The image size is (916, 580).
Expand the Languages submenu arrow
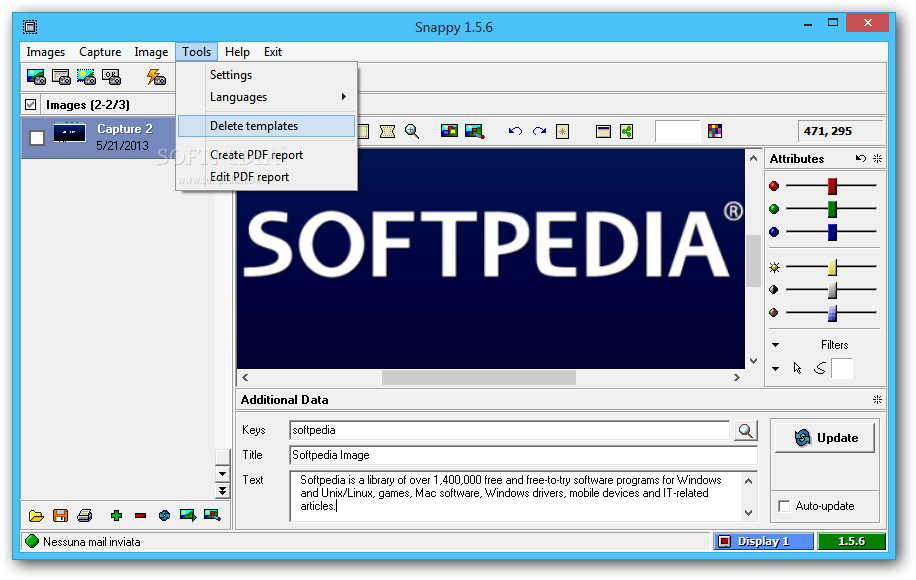[x=344, y=97]
